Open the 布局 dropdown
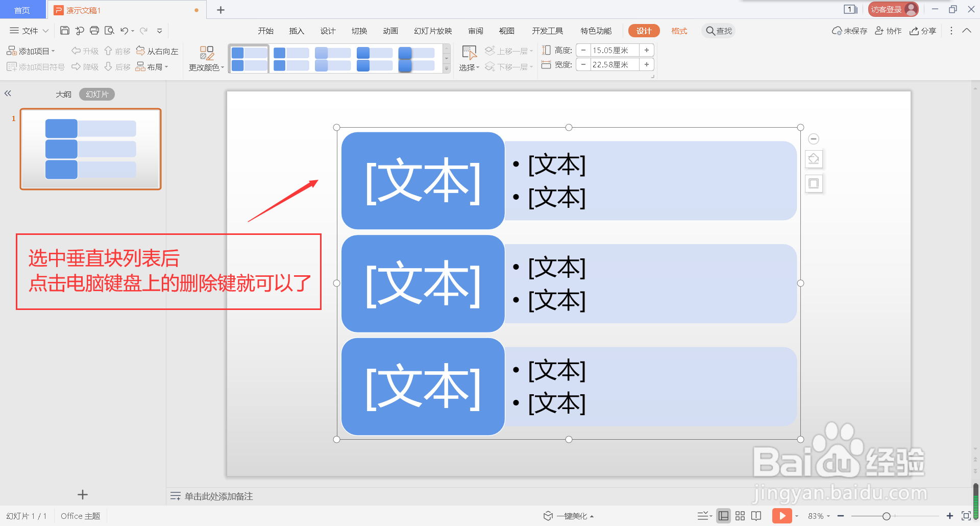980x526 pixels. [x=152, y=67]
